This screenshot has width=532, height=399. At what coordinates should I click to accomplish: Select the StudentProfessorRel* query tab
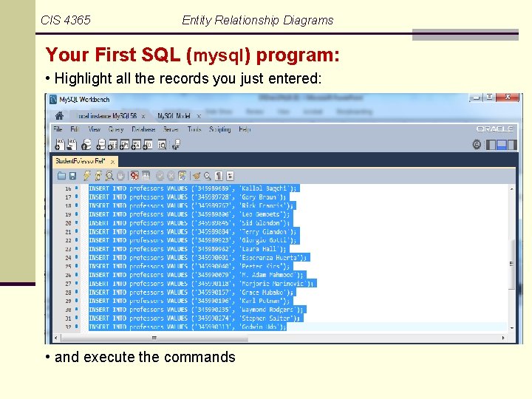click(x=81, y=161)
